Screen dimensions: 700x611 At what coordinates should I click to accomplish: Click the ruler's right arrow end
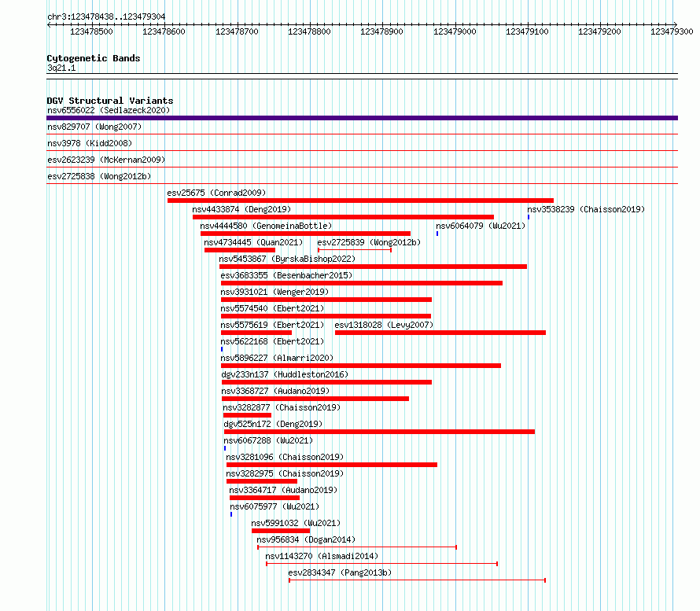676,25
